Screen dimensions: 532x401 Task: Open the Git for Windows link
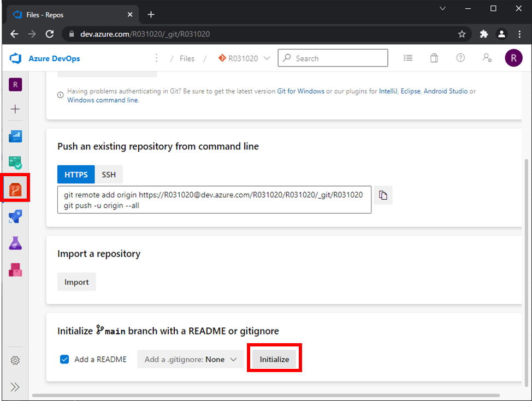(300, 91)
